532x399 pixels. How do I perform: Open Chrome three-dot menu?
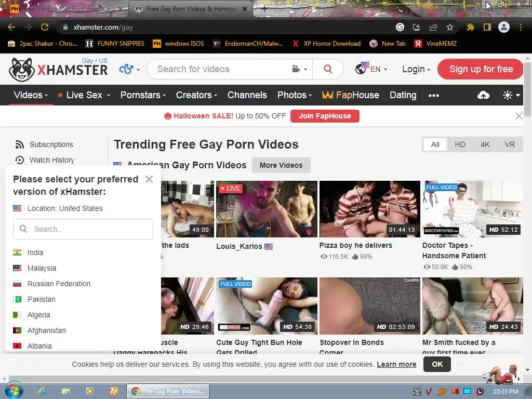click(x=521, y=27)
